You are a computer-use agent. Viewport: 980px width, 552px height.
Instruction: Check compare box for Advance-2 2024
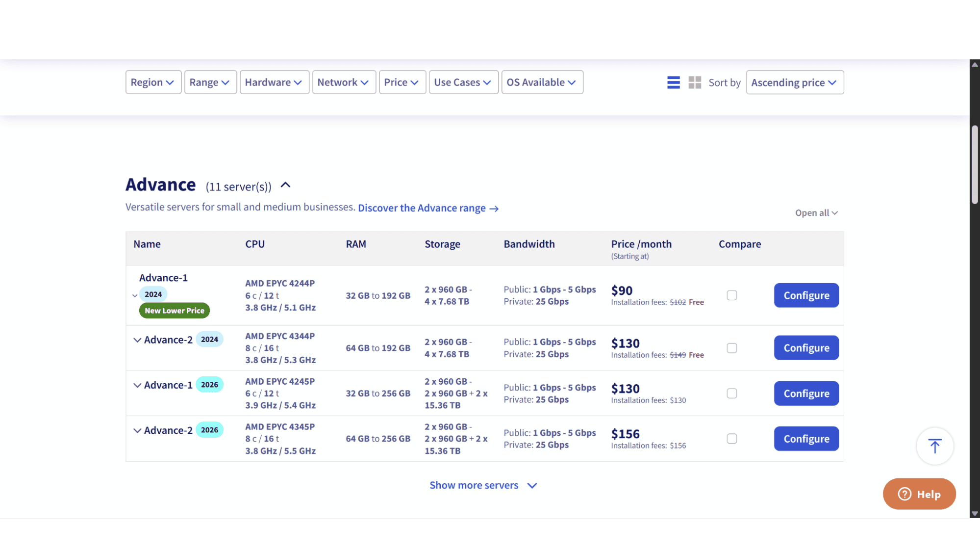(x=731, y=348)
